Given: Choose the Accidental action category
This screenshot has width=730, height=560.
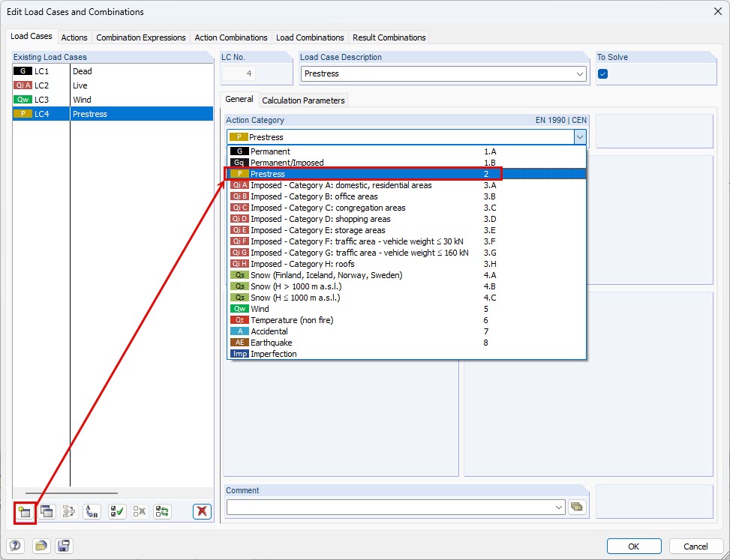Looking at the screenshot, I should (x=407, y=331).
